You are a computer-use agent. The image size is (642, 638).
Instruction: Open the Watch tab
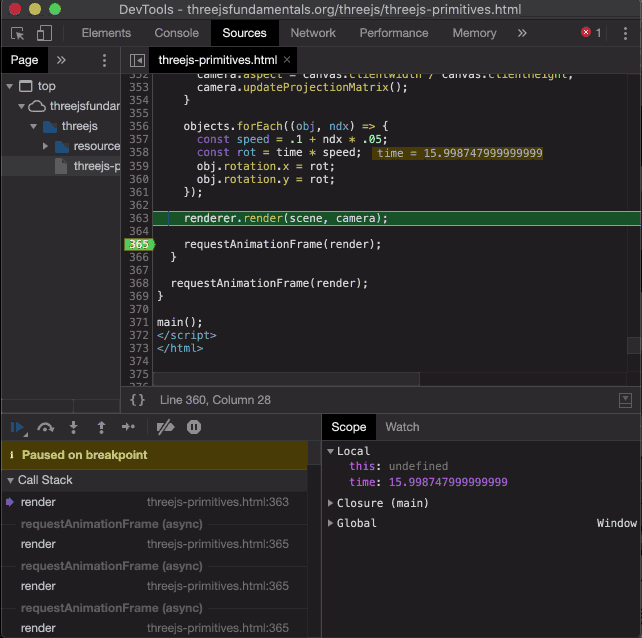point(402,427)
